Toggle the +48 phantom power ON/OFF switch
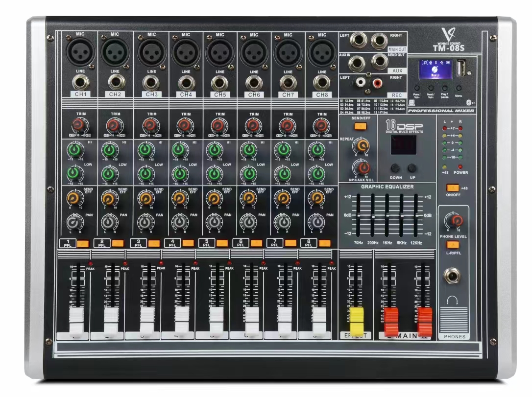This screenshot has width=532, height=397. click(453, 187)
